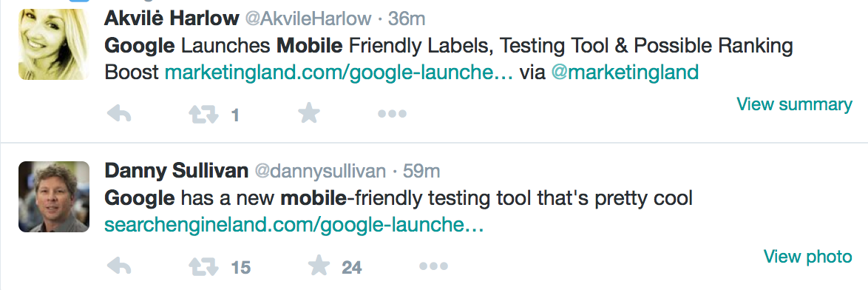The width and height of the screenshot is (868, 290).
Task: Open Danny Sullivan's profile name
Action: pyautogui.click(x=176, y=171)
